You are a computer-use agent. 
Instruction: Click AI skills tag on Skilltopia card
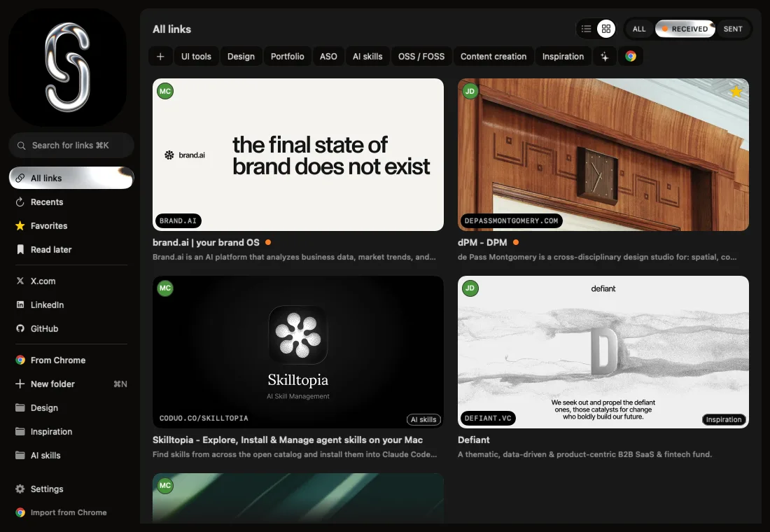click(x=423, y=419)
